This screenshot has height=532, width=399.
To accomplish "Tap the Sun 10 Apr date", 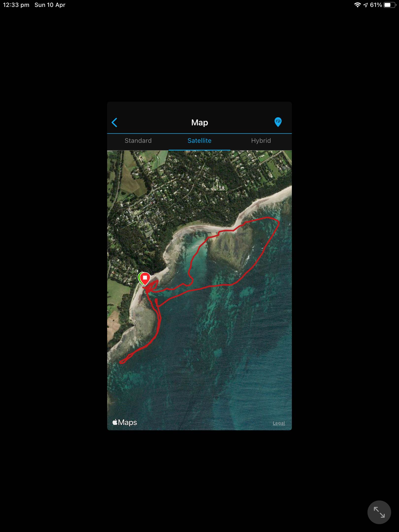I will (50, 5).
